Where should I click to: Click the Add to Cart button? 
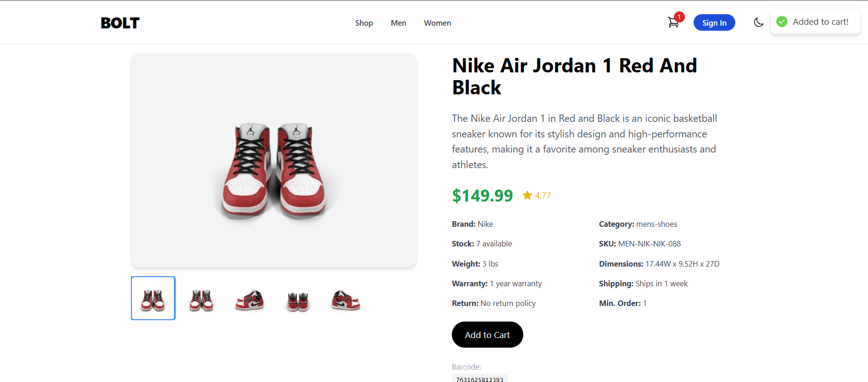487,334
